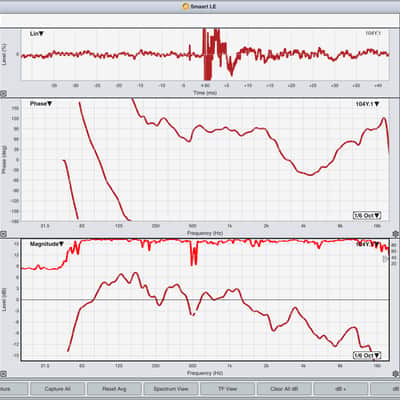Viewport: 400px width, 400px height.
Task: Click the dB + button
Action: pos(341,389)
